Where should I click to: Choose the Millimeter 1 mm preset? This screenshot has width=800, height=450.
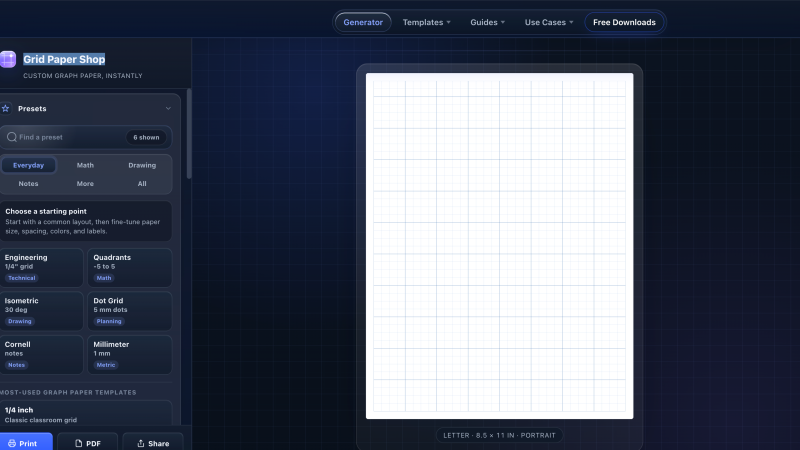[x=130, y=355]
